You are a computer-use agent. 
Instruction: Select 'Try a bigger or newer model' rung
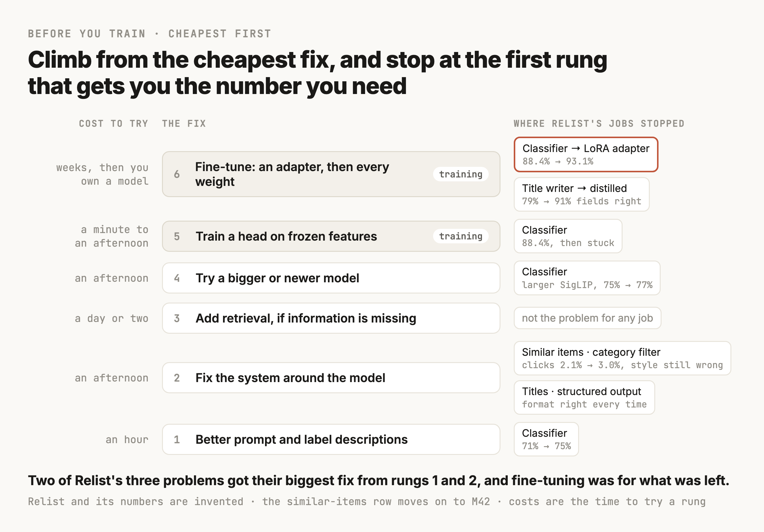(331, 278)
